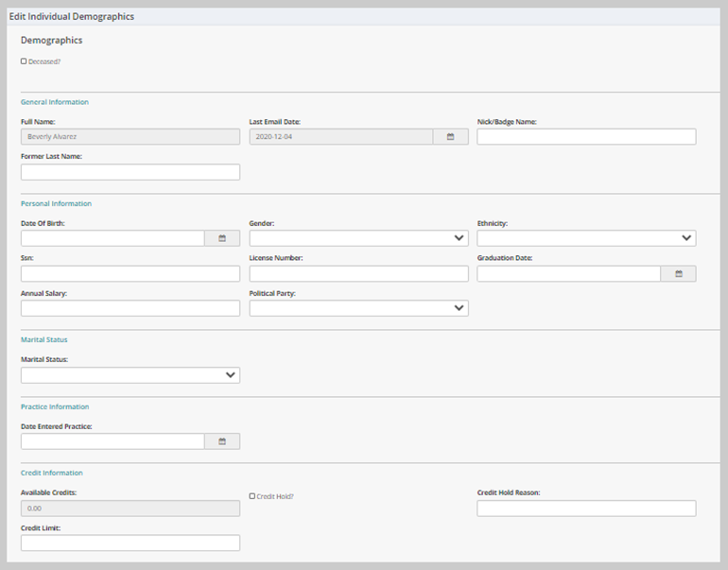
Task: Click the Practice Information section heading
Action: 55,406
